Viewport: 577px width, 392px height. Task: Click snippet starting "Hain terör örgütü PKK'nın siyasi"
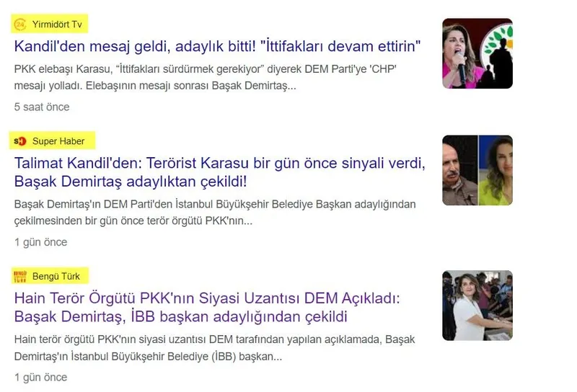[214, 348]
